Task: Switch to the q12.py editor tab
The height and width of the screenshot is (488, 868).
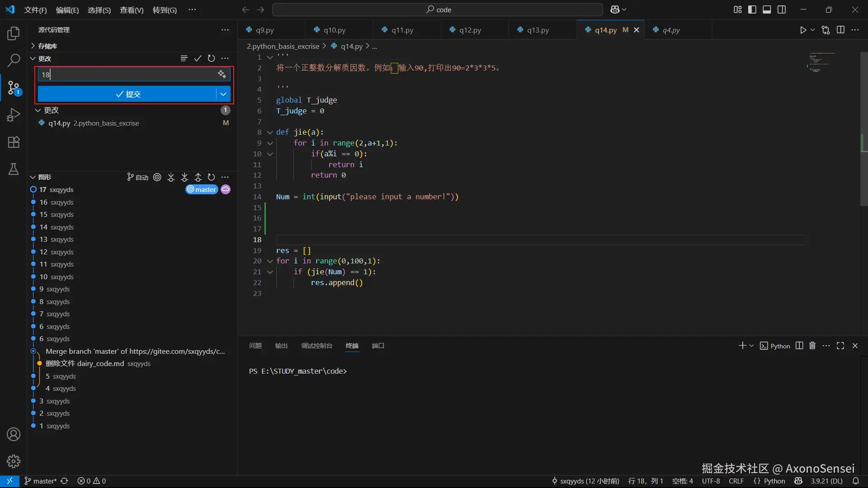Action: [470, 30]
